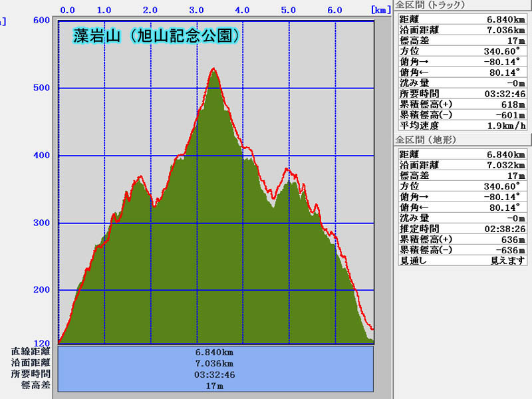Click the 7.036km value in bottom summary
The width and height of the screenshot is (532, 399).
click(214, 363)
